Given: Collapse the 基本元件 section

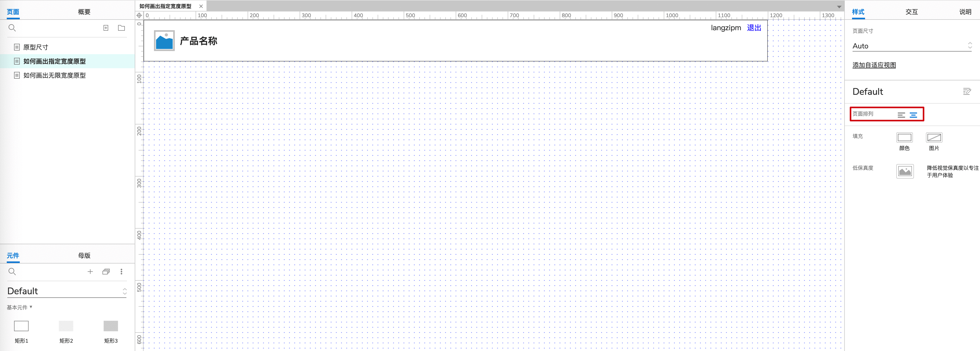Looking at the screenshot, I should pyautogui.click(x=20, y=307).
